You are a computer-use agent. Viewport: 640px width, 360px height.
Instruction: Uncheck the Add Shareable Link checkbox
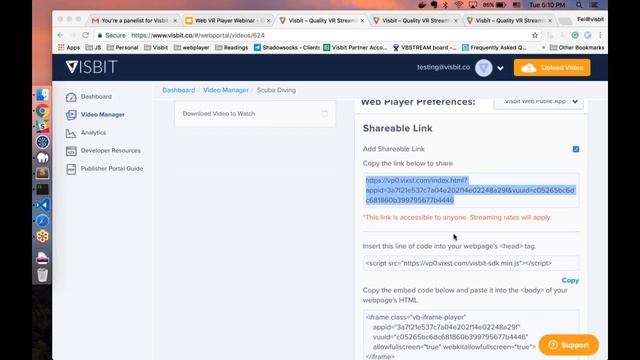576,149
